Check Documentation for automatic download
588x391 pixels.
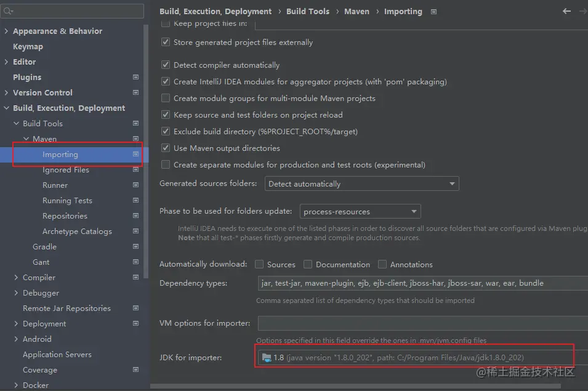[x=308, y=264]
